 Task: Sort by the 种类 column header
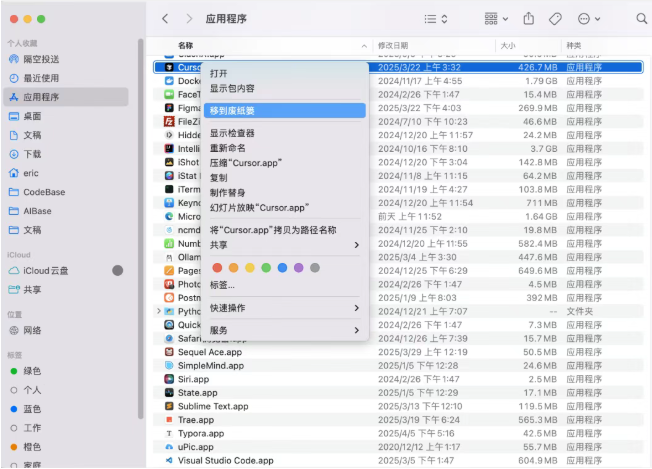[605, 46]
